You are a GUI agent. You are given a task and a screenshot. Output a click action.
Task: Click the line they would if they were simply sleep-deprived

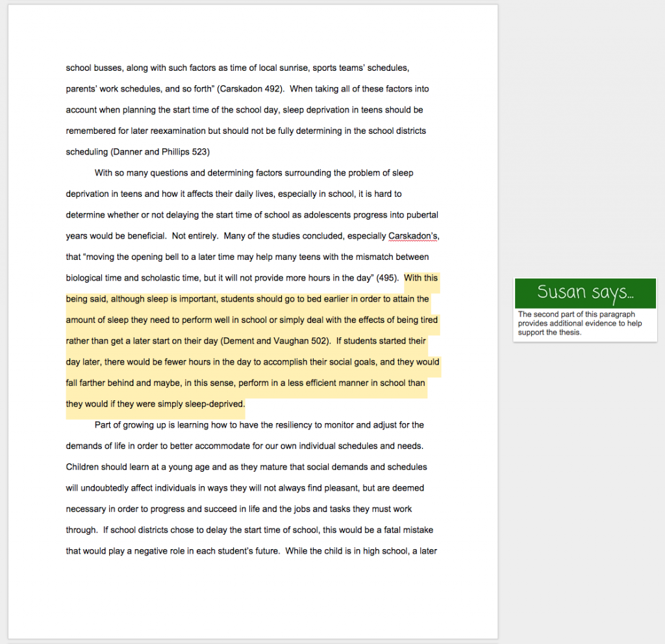[x=155, y=404]
